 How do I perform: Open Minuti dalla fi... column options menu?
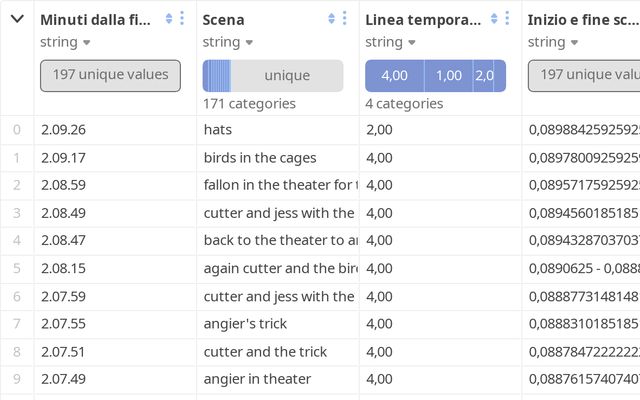(x=181, y=18)
